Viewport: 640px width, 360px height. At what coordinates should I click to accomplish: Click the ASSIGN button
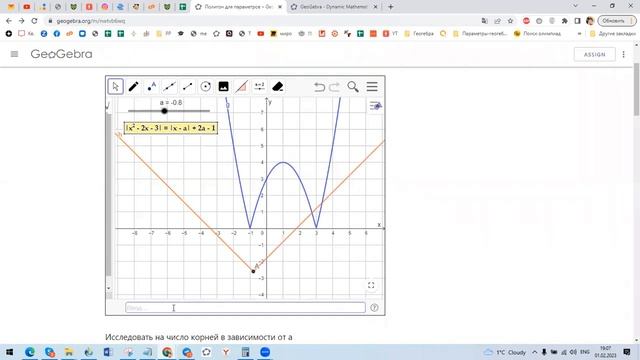tap(594, 55)
